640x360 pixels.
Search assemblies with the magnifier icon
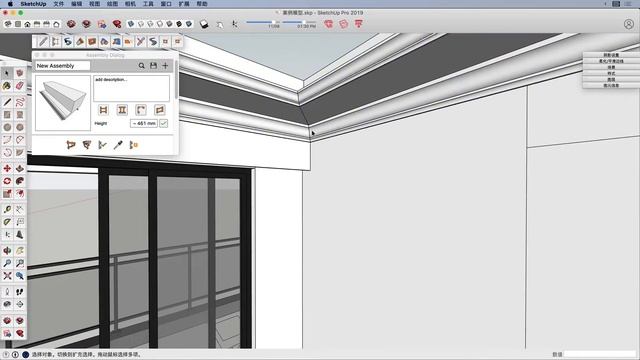click(x=141, y=65)
